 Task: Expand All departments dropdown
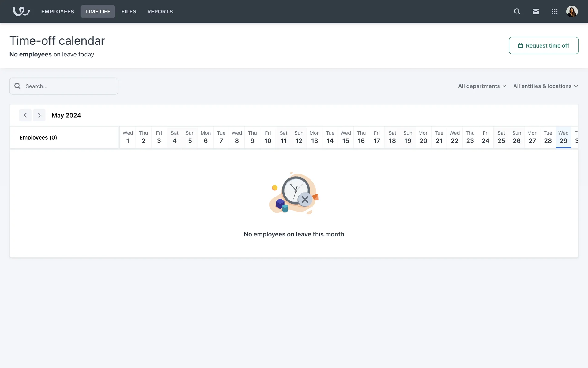(x=482, y=86)
